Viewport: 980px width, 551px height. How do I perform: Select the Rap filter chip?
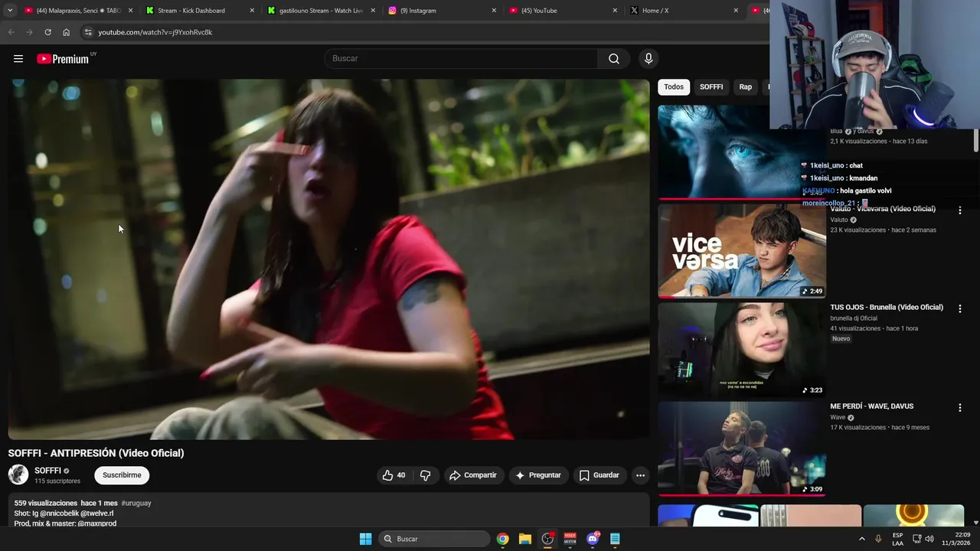pyautogui.click(x=746, y=87)
